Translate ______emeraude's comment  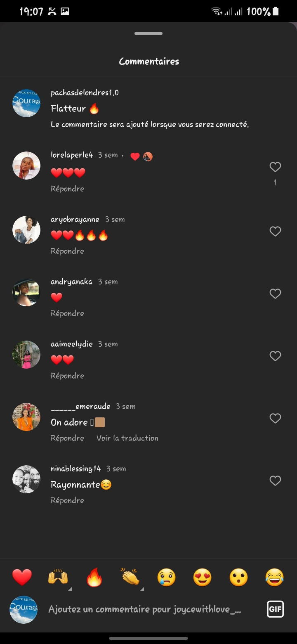coord(127,438)
